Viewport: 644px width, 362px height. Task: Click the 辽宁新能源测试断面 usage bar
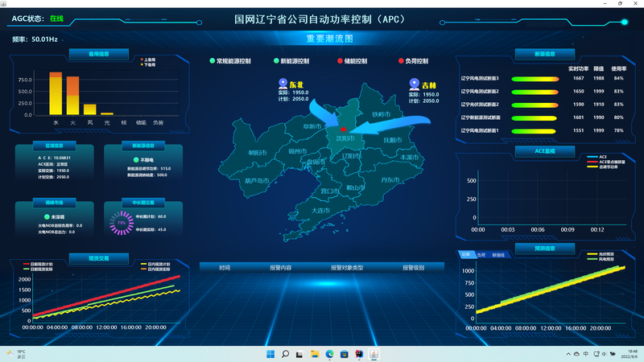[534, 118]
